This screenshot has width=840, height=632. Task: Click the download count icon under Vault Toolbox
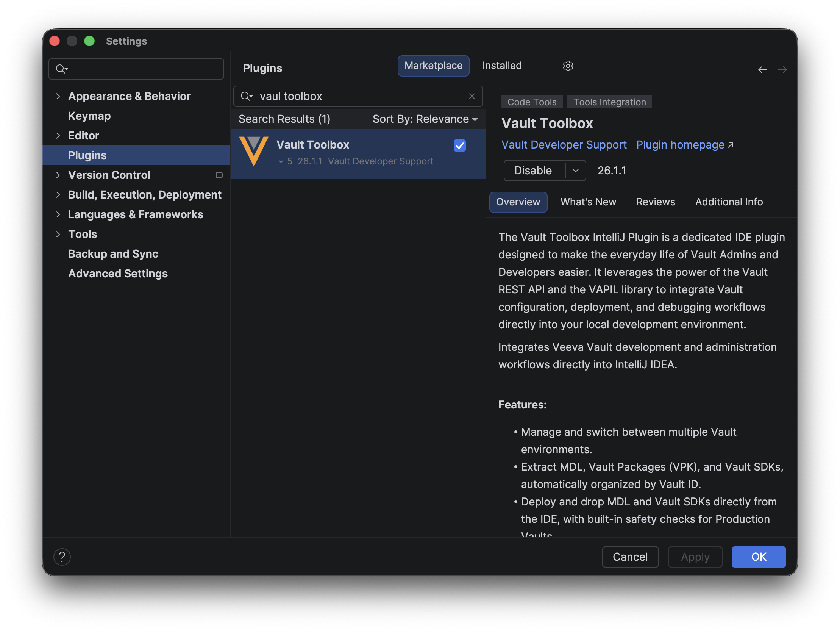281,161
